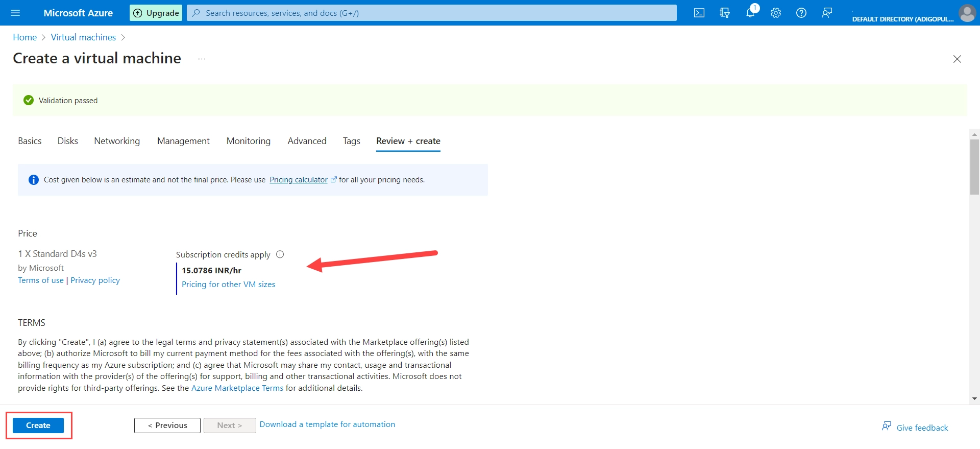Open Cloud Shell from the top bar

699,13
